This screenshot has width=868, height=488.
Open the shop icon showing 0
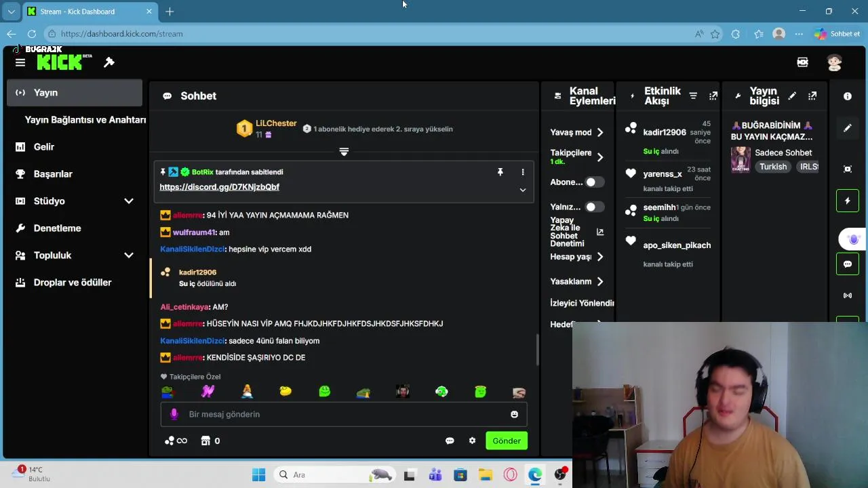(x=211, y=441)
